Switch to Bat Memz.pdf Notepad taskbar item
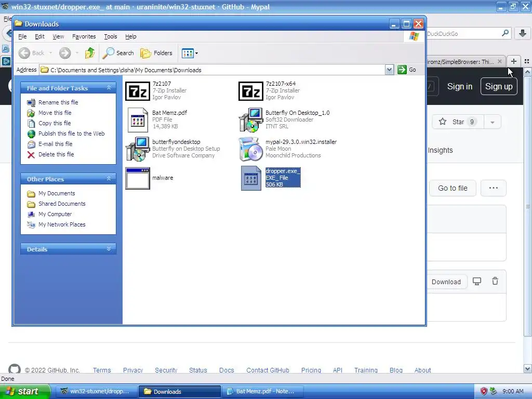 point(262,391)
